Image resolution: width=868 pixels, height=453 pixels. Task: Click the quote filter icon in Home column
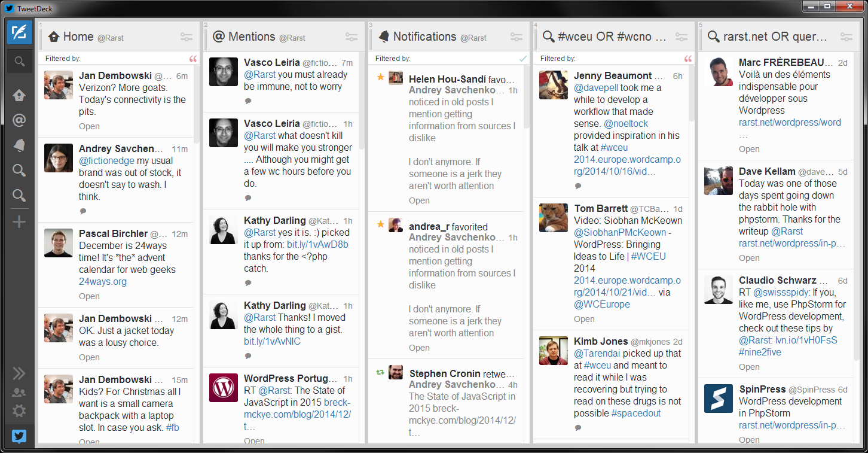pyautogui.click(x=192, y=59)
